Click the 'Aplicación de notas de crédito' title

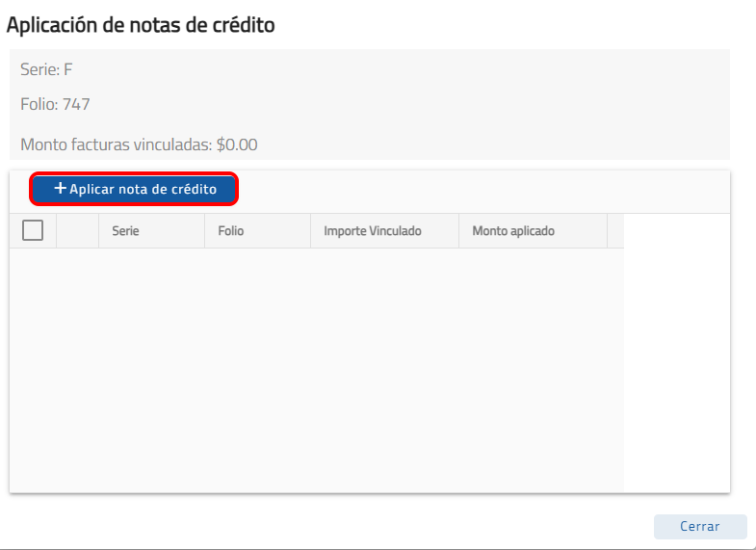pos(141,25)
